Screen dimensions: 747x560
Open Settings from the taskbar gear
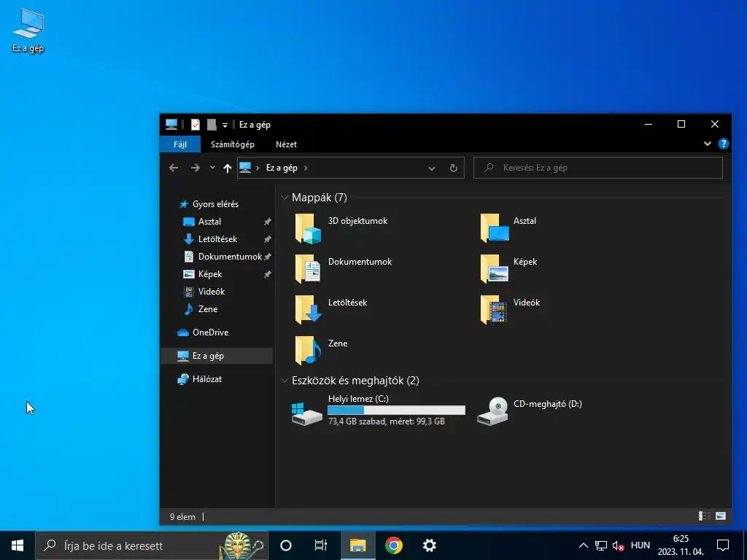point(429,545)
